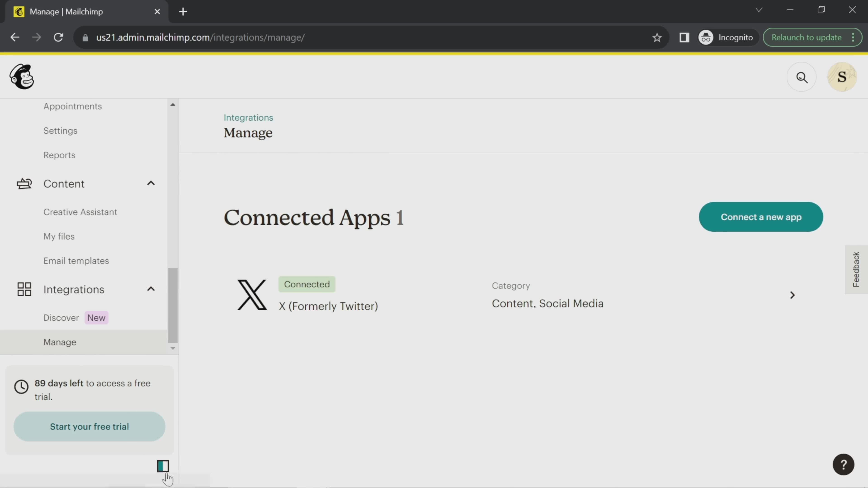
Task: Expand the Content section menu
Action: point(151,183)
